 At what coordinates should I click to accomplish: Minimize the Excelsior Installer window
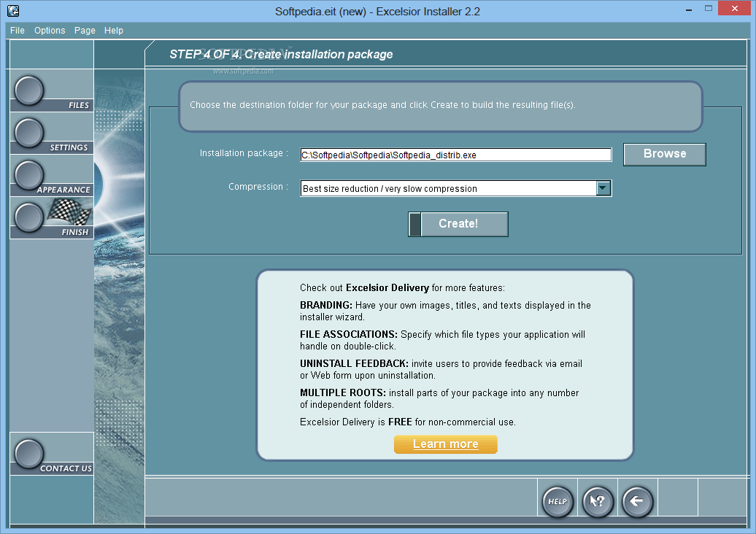689,9
